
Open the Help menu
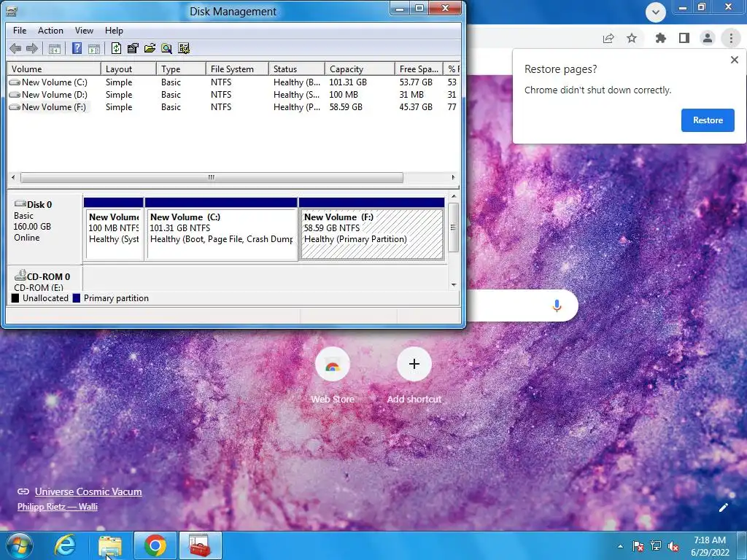tap(114, 31)
